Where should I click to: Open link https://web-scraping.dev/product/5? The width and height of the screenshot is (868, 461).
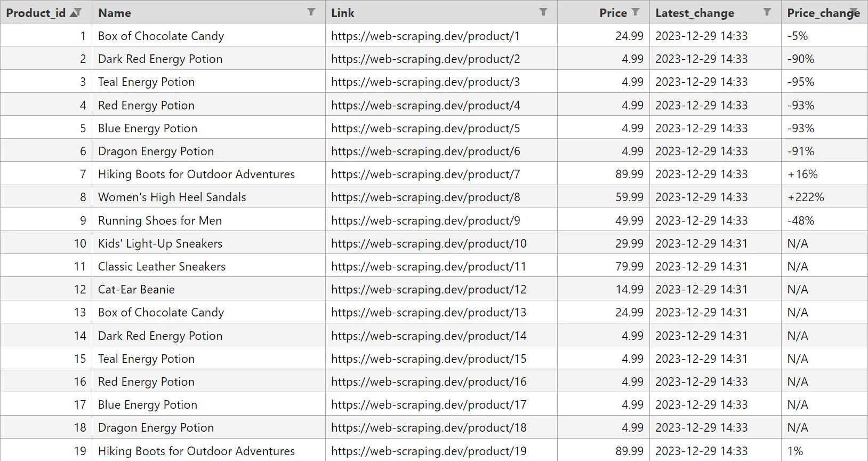(425, 128)
